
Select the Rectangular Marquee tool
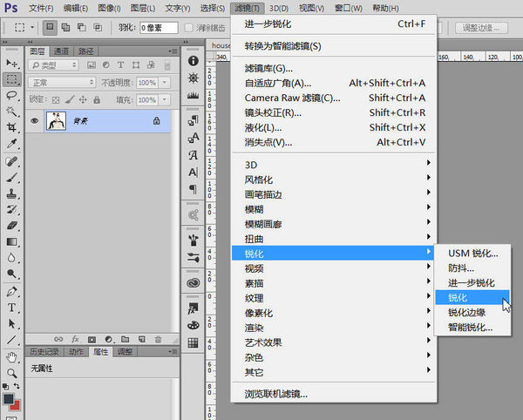[11, 79]
